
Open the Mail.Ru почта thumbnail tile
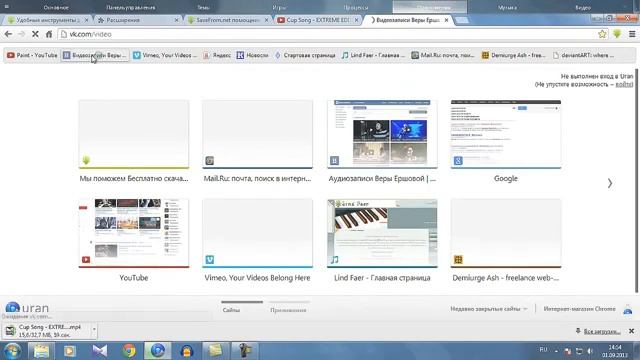point(258,134)
